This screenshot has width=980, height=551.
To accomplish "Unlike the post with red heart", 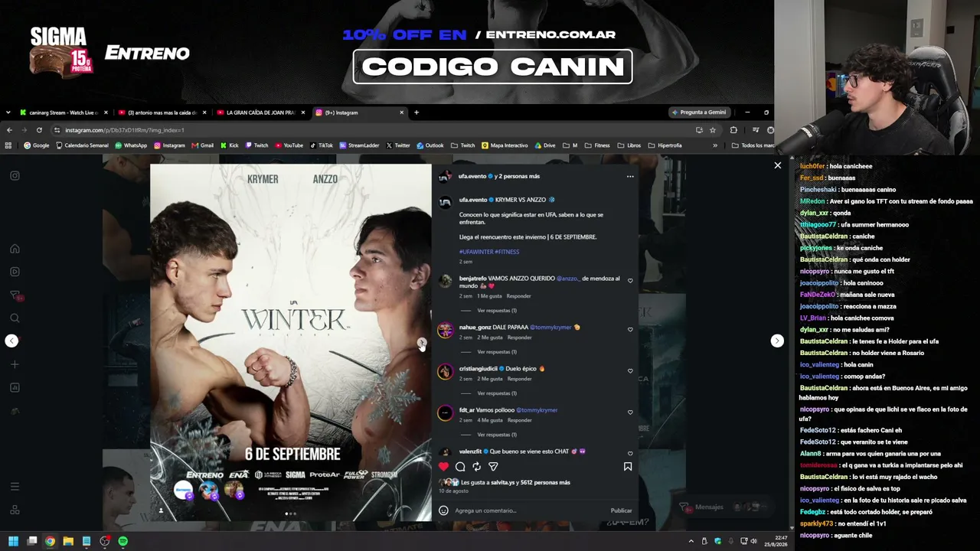I will (443, 466).
